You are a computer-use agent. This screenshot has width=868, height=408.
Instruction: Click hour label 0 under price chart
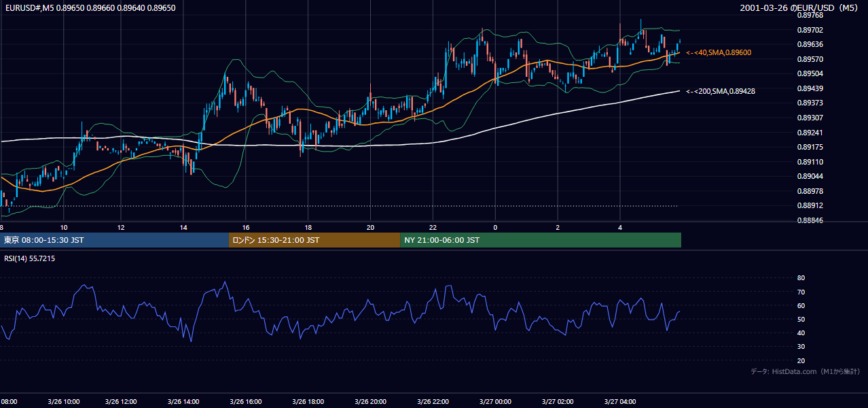pyautogui.click(x=495, y=227)
